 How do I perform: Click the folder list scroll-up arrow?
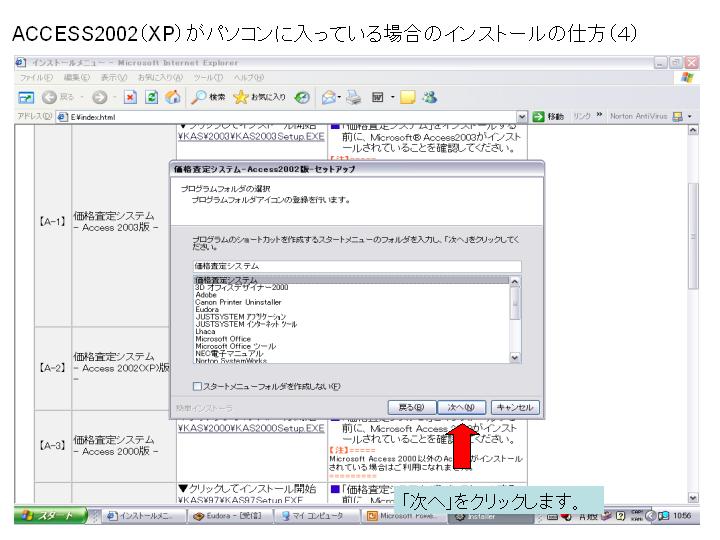pyautogui.click(x=515, y=281)
